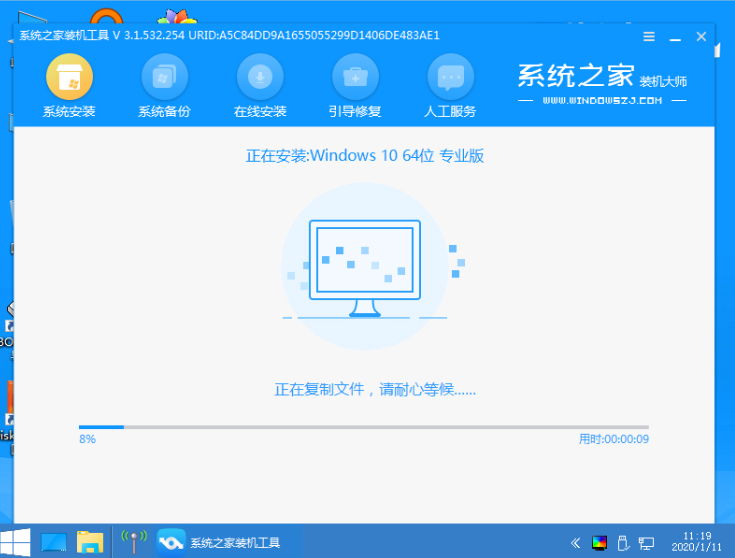Viewport: 735px width, 558px height.
Task: Click the USB device tray icon
Action: pyautogui.click(x=623, y=543)
